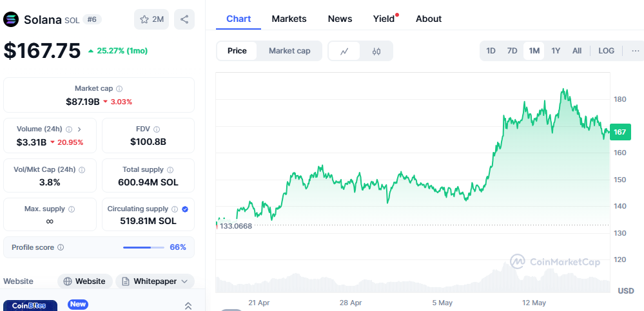Set chart range to 1D

[x=491, y=51]
